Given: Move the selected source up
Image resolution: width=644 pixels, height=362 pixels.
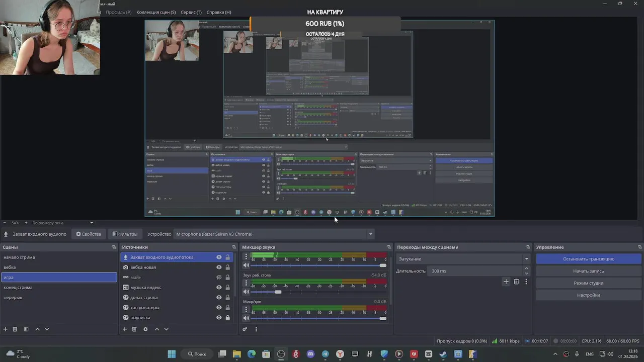Looking at the screenshot, I should tap(156, 329).
